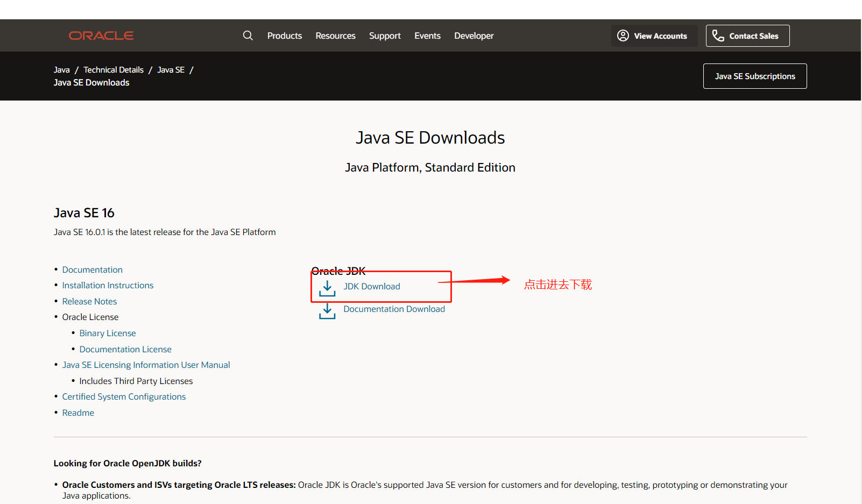
Task: Click 'Oracle License' list item text
Action: pos(90,317)
